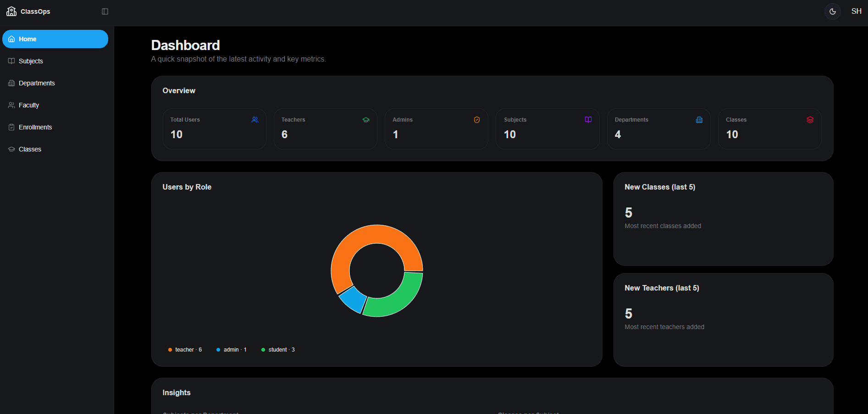Toggle dark mode with moon icon
868x414 pixels.
[833, 11]
